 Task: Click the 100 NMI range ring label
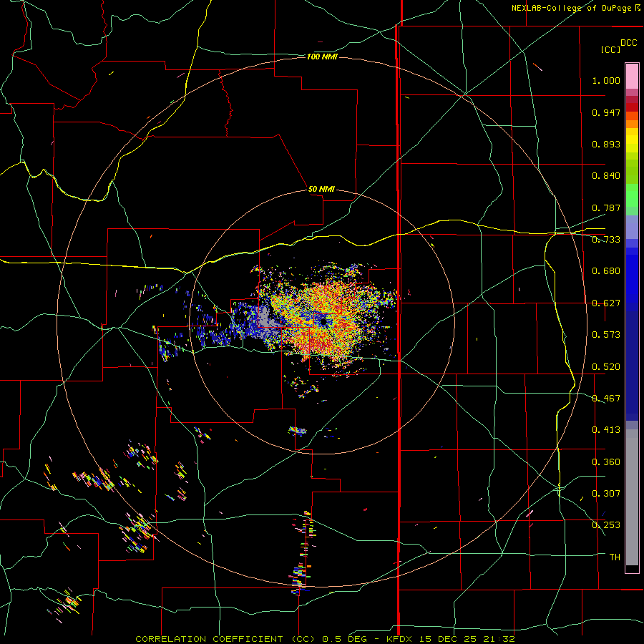coord(322,57)
